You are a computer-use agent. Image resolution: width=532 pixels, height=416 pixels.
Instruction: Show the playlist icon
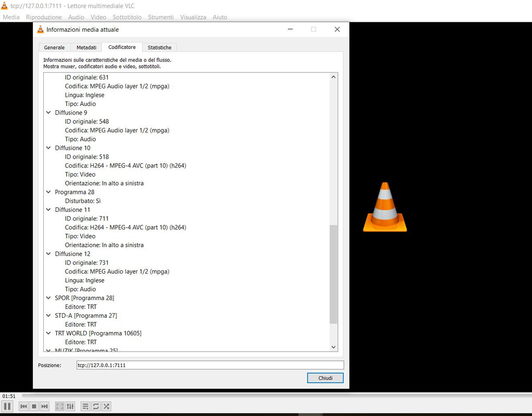tap(85, 406)
